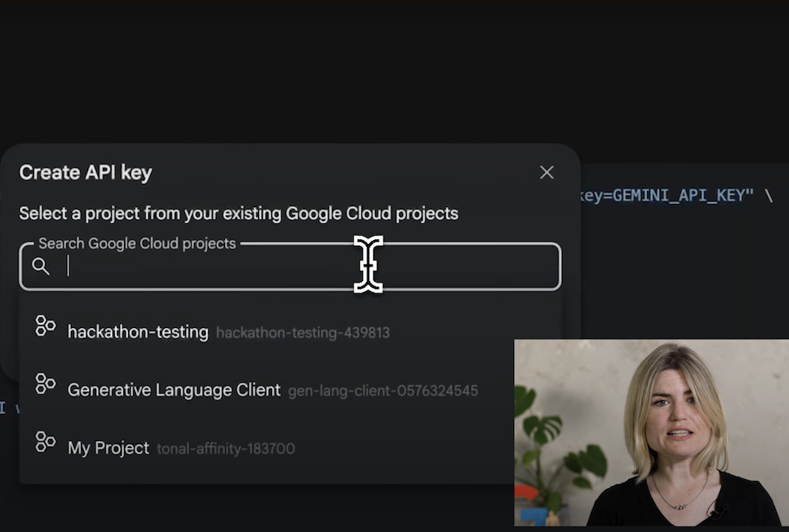Click the hackathon-testing project icon
This screenshot has height=532, width=789.
pyautogui.click(x=45, y=326)
